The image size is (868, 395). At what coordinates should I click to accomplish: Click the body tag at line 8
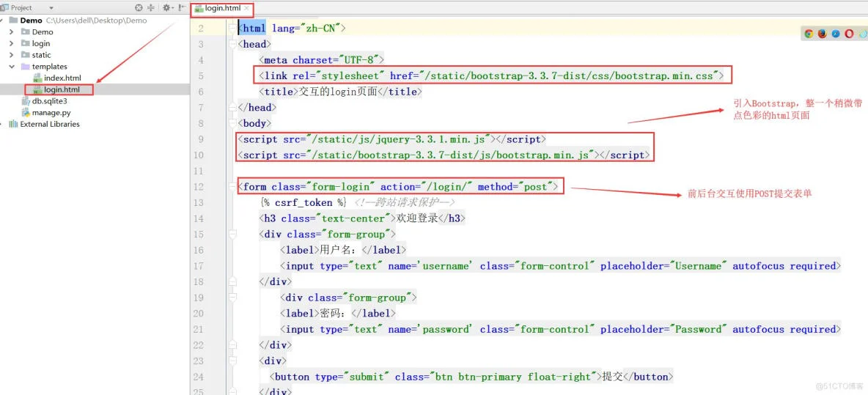pos(254,123)
